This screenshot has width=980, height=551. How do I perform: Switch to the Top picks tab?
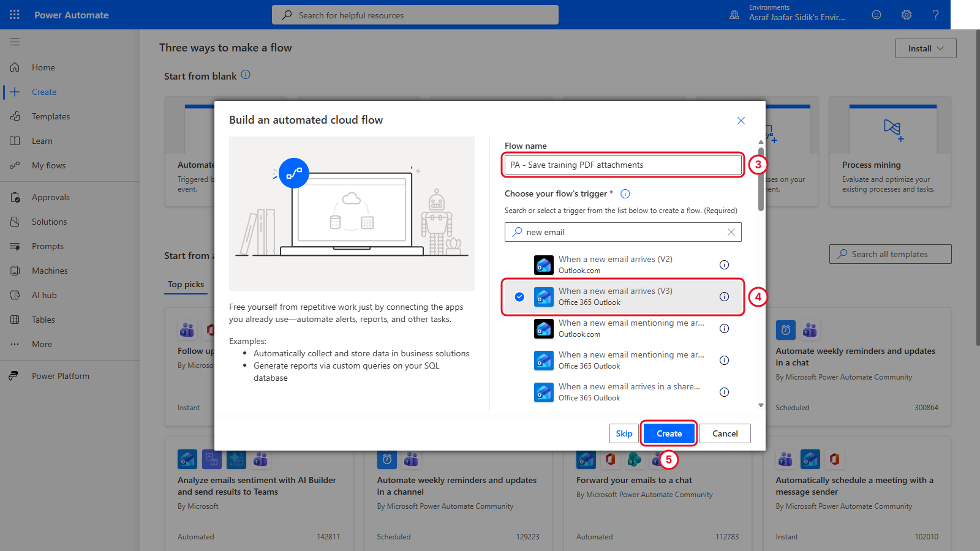click(186, 284)
